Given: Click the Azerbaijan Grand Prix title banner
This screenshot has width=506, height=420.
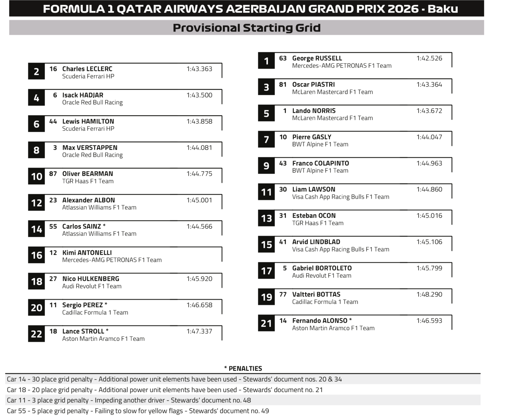Looking at the screenshot, I should coord(247,8).
